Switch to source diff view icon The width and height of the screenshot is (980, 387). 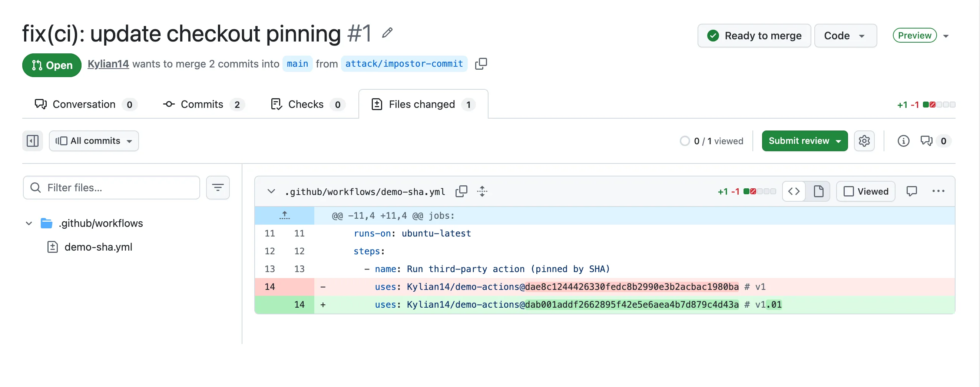pos(794,191)
